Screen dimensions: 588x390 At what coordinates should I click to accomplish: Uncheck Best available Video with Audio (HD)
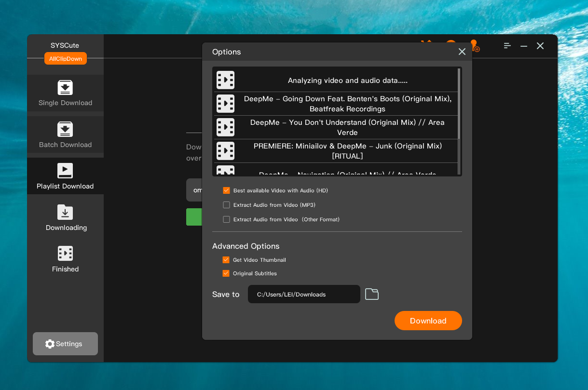coord(227,190)
